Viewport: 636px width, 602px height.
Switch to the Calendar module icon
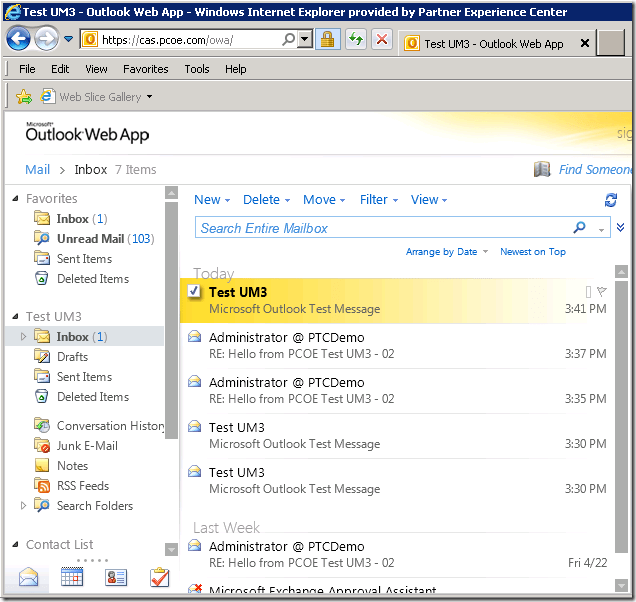click(72, 577)
